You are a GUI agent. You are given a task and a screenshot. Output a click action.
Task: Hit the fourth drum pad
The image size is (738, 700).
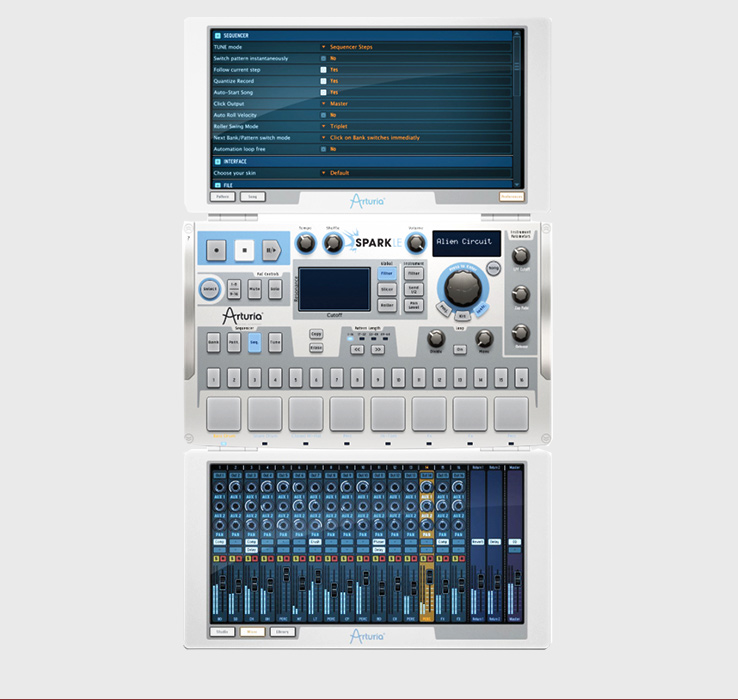[347, 414]
